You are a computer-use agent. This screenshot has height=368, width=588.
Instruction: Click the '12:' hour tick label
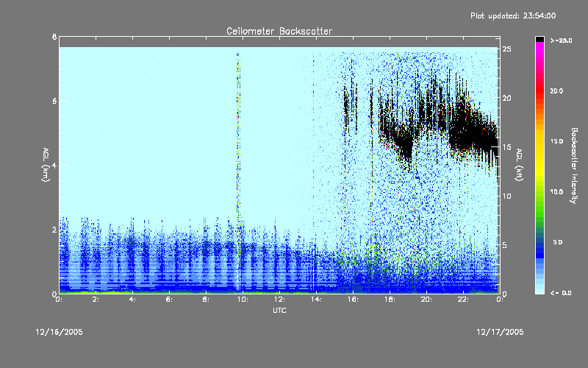[x=279, y=300]
